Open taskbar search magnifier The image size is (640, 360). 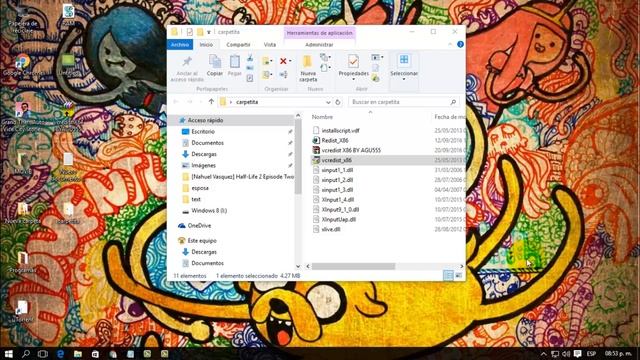(26, 353)
